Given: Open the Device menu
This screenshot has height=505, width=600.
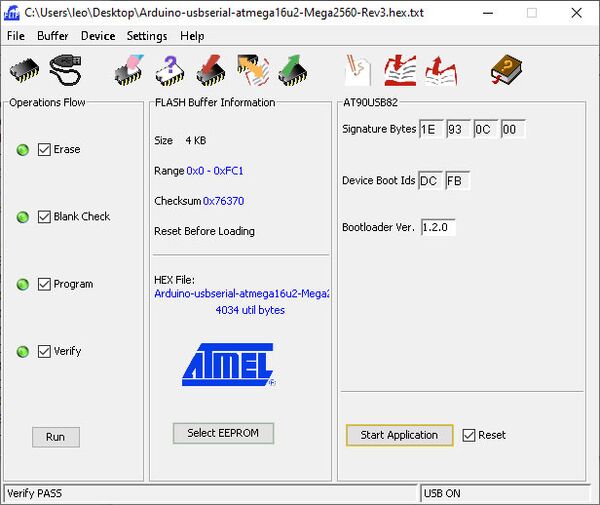Looking at the screenshot, I should (x=98, y=36).
